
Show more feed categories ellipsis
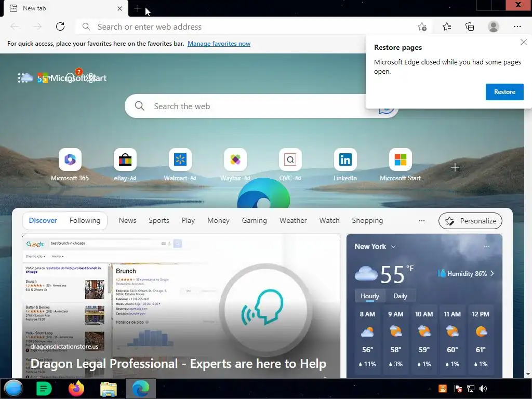(x=422, y=220)
